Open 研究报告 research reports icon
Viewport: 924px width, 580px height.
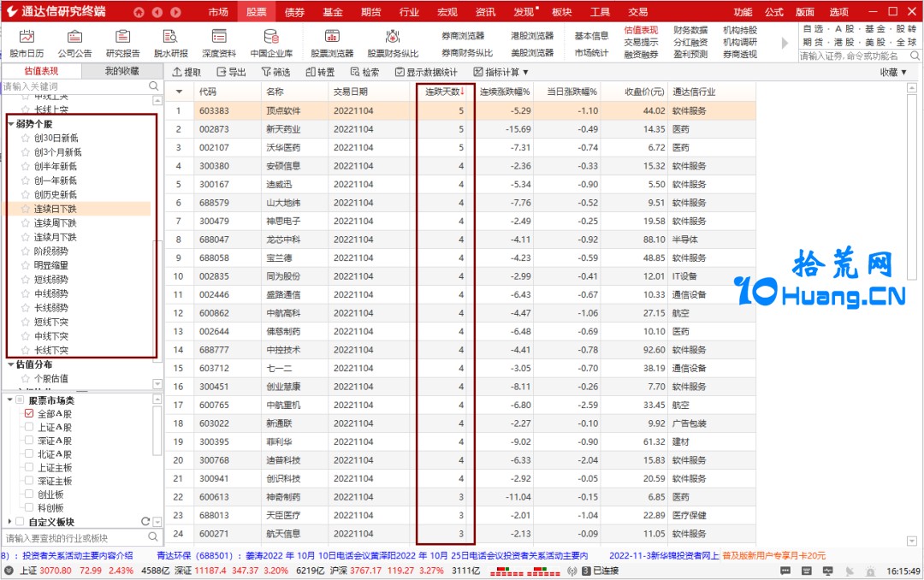pyautogui.click(x=122, y=37)
